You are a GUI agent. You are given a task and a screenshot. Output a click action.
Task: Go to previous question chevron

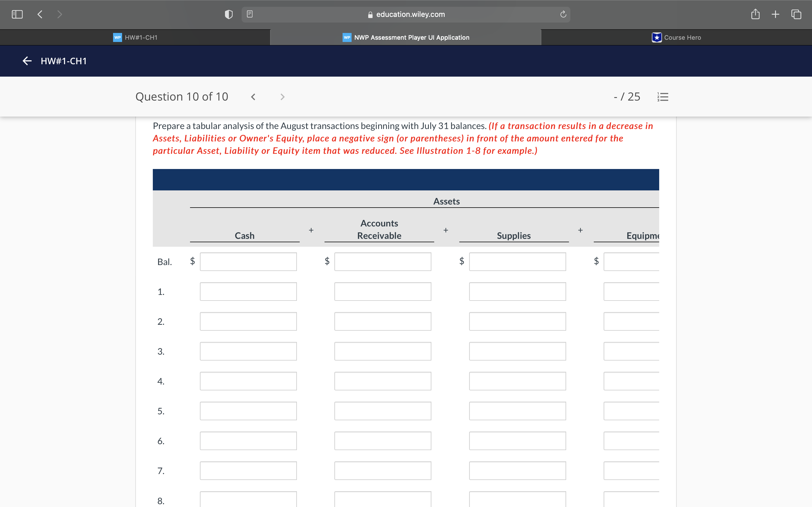[x=253, y=97]
